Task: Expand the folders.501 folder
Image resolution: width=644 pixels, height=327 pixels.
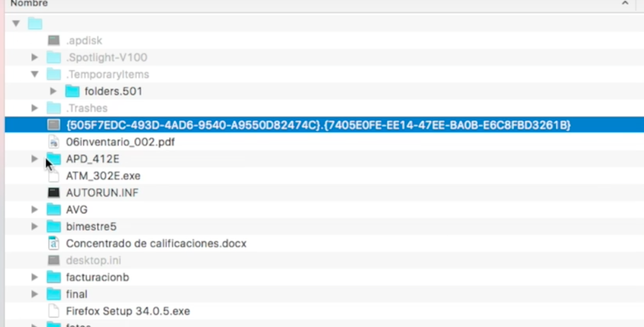Action: [53, 91]
